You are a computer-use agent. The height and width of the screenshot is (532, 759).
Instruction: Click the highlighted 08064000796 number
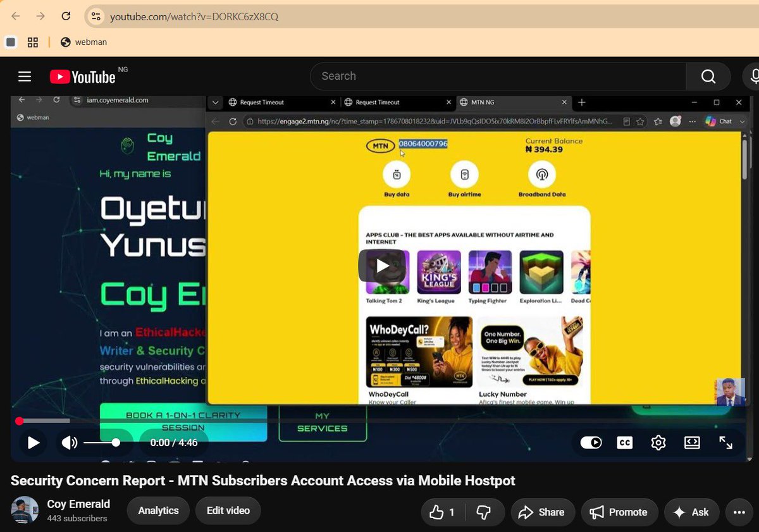tap(423, 144)
